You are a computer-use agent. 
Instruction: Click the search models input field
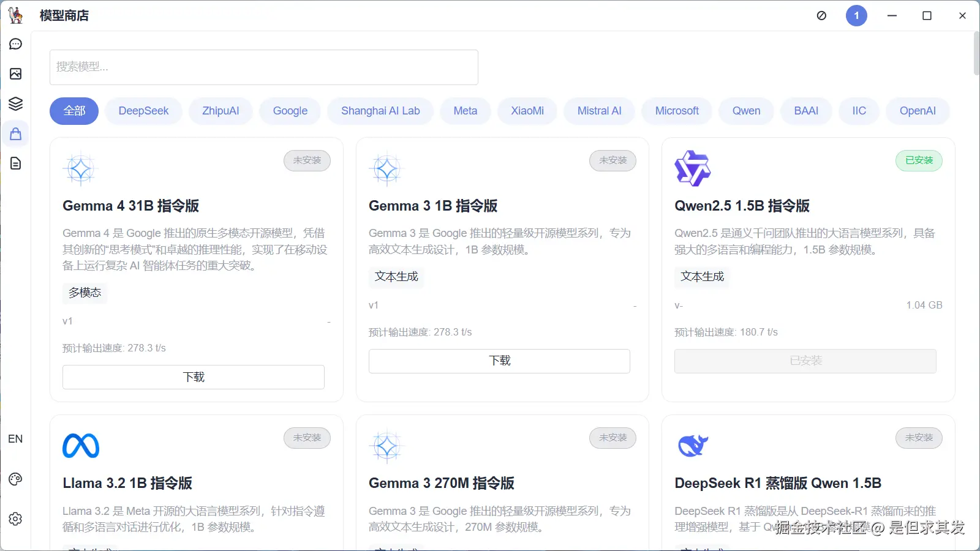[264, 67]
